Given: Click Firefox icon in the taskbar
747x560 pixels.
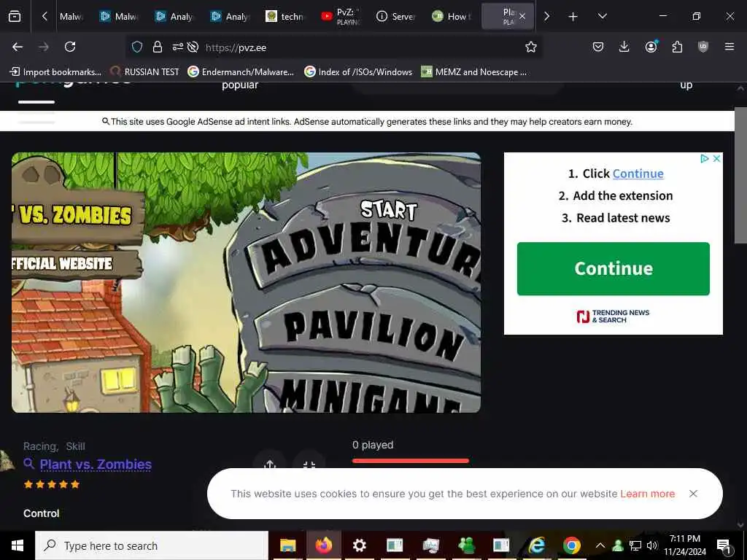Looking at the screenshot, I should tap(323, 545).
